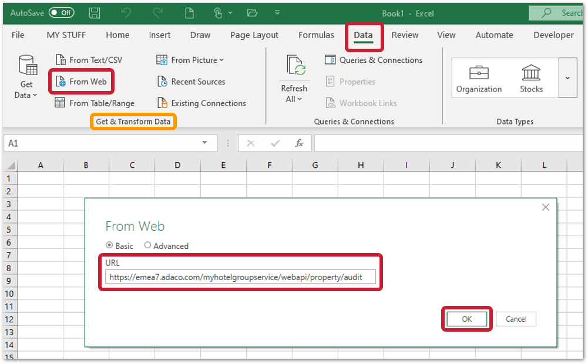Image resolution: width=588 pixels, height=364 pixels.
Task: Open the Insert tab
Action: [160, 35]
